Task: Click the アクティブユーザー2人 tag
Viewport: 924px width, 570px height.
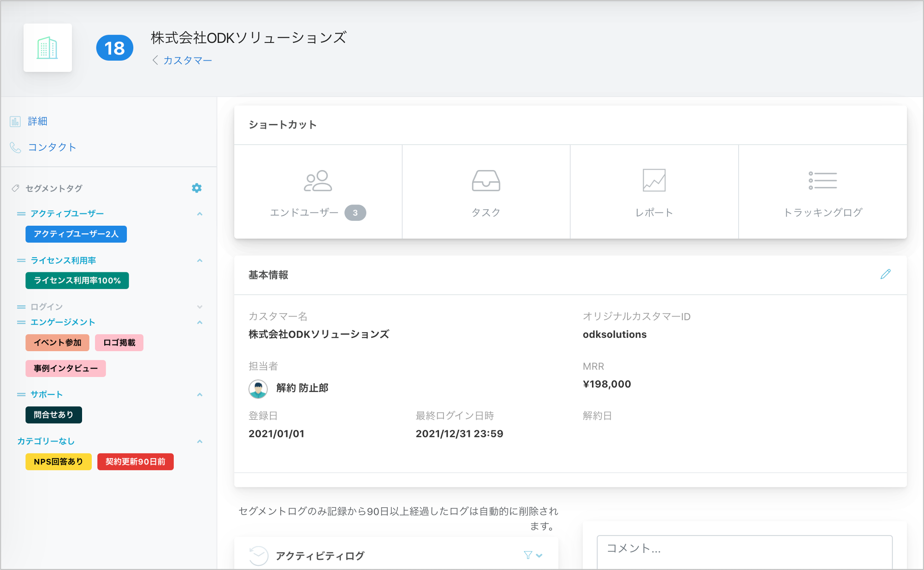Action: click(76, 234)
